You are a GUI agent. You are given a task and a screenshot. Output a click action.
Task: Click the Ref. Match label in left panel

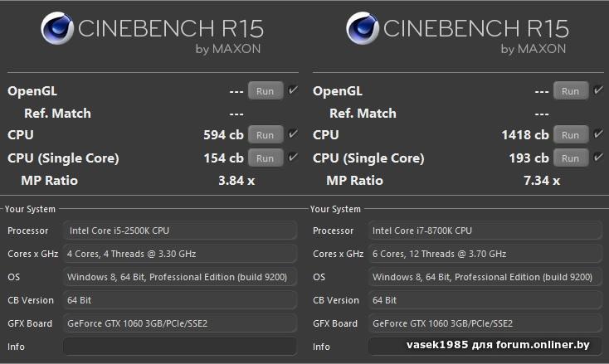tap(57, 114)
